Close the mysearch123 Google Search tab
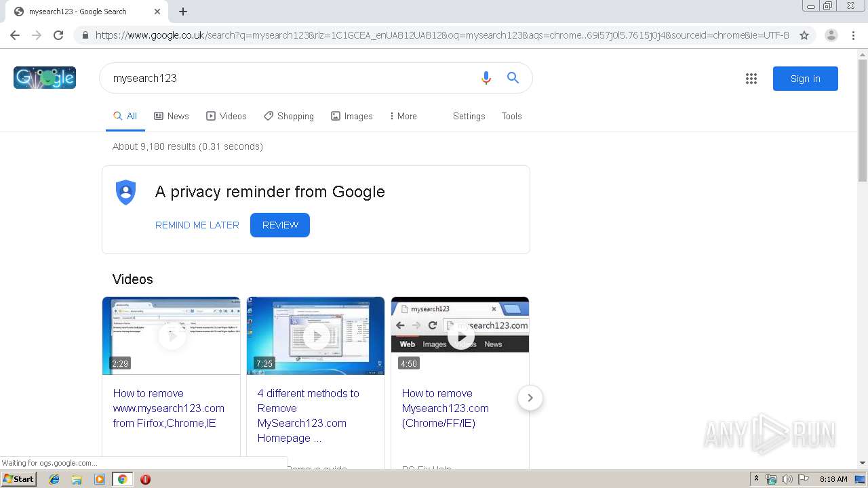This screenshot has width=868, height=488. point(157,12)
